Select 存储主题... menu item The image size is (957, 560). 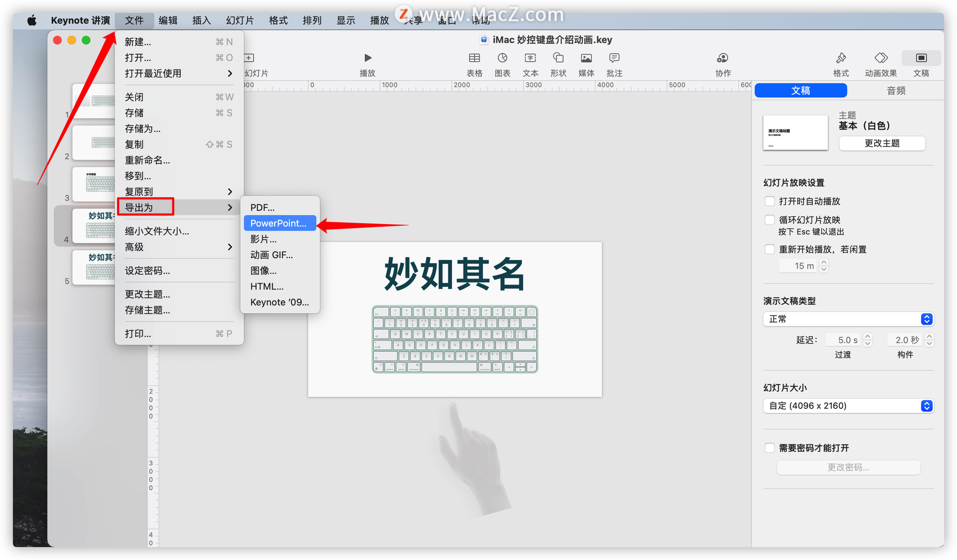pos(179,310)
